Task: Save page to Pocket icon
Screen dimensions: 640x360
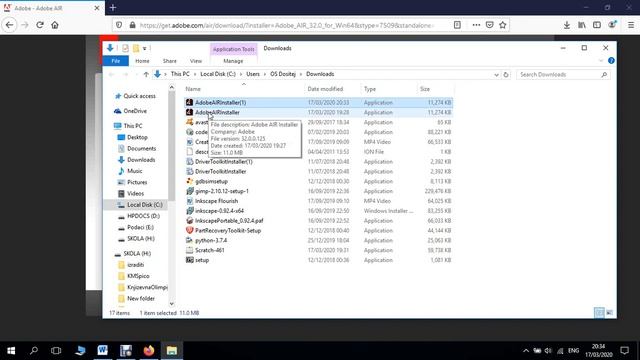Action: coord(489,25)
